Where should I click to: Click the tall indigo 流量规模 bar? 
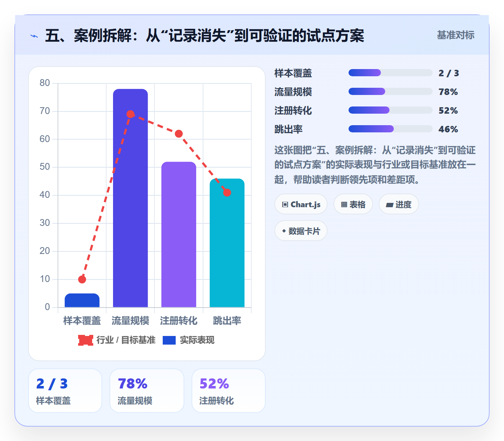click(130, 198)
